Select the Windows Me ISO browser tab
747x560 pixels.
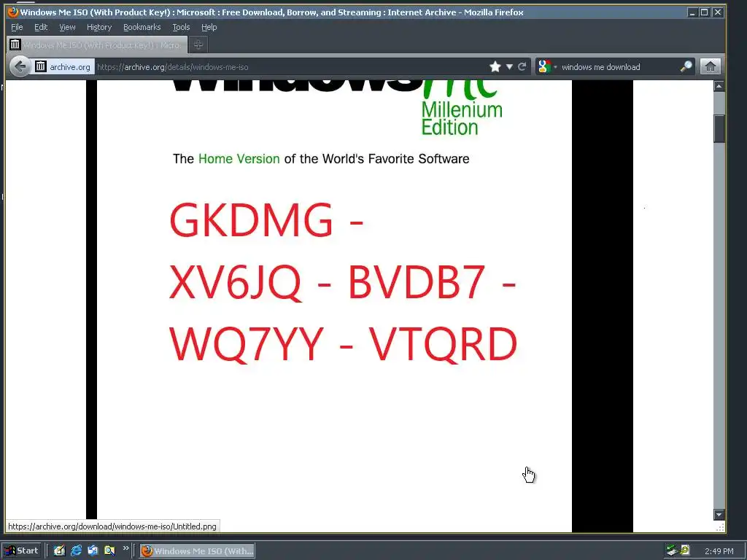tap(97, 44)
